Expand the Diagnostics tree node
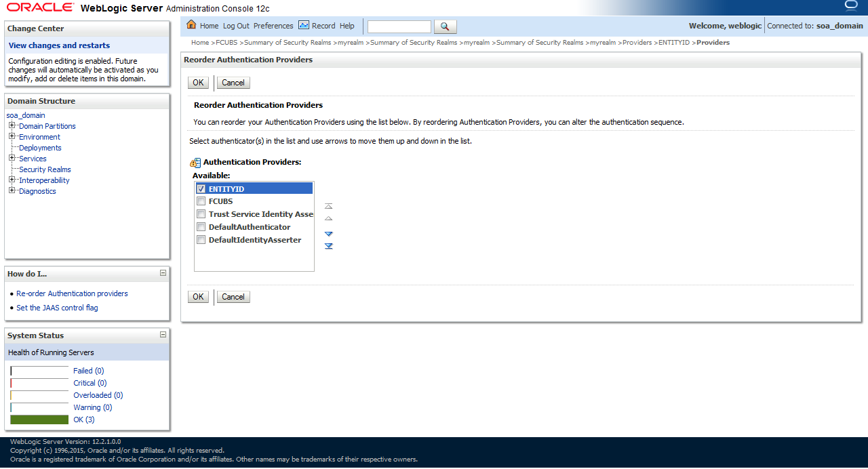 pos(12,190)
